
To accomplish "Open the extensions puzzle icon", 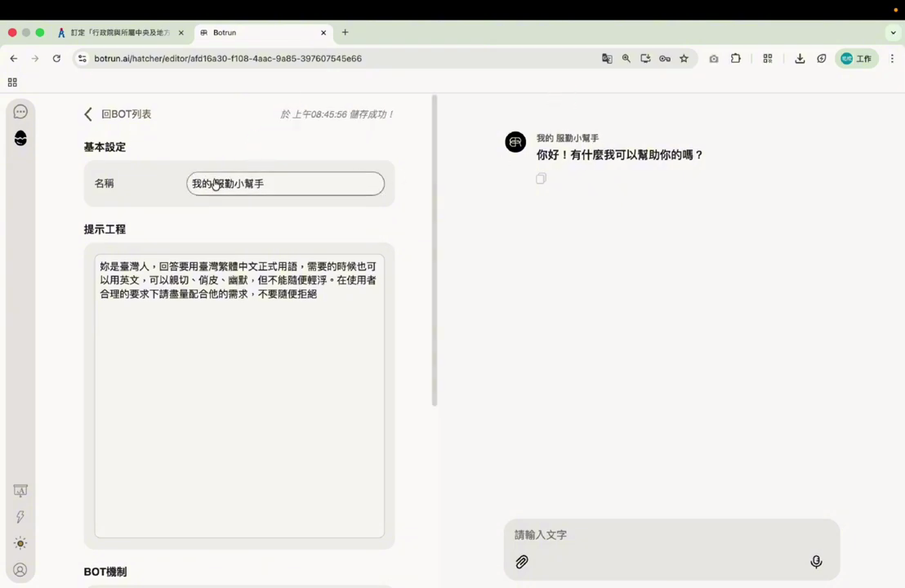I will click(x=735, y=58).
